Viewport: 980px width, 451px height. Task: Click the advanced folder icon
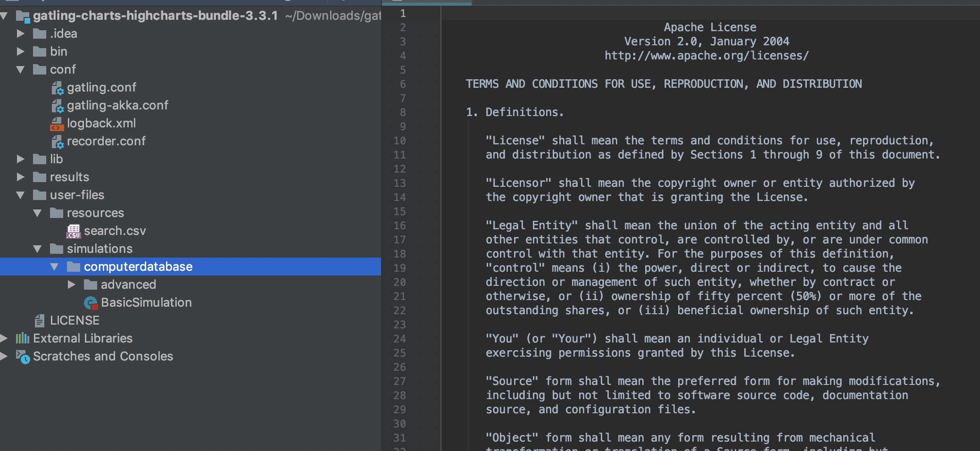click(x=91, y=284)
